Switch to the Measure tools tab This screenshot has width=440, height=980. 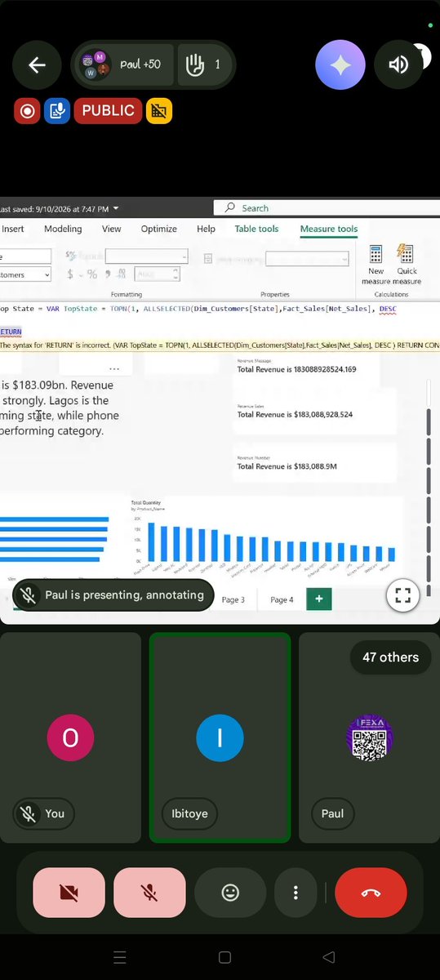(x=329, y=229)
